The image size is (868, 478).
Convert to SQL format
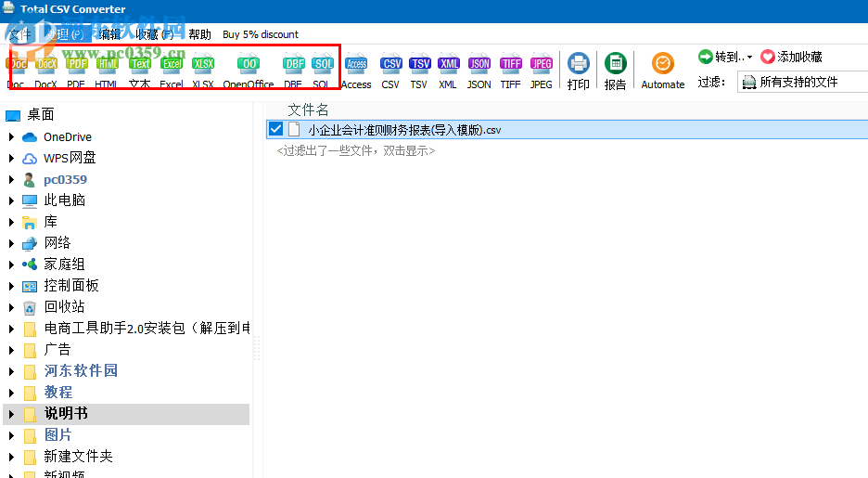pos(322,71)
